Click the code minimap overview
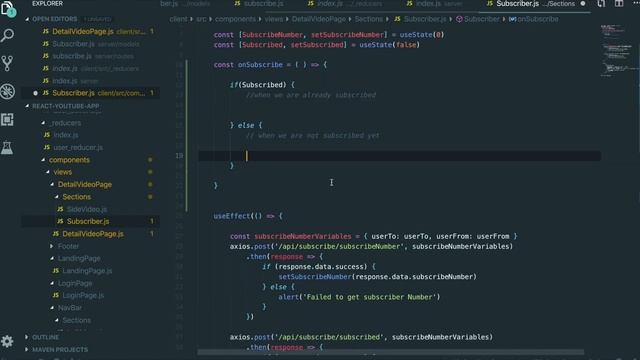 click(616, 51)
